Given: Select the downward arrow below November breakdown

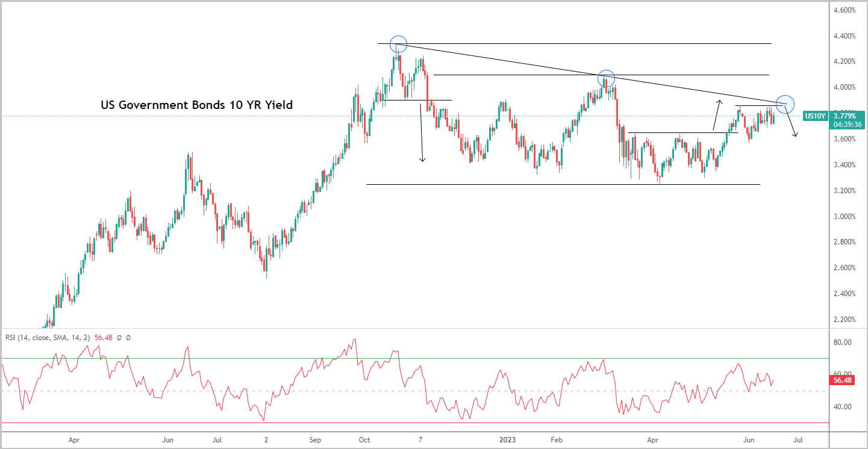Looking at the screenshot, I should (422, 131).
